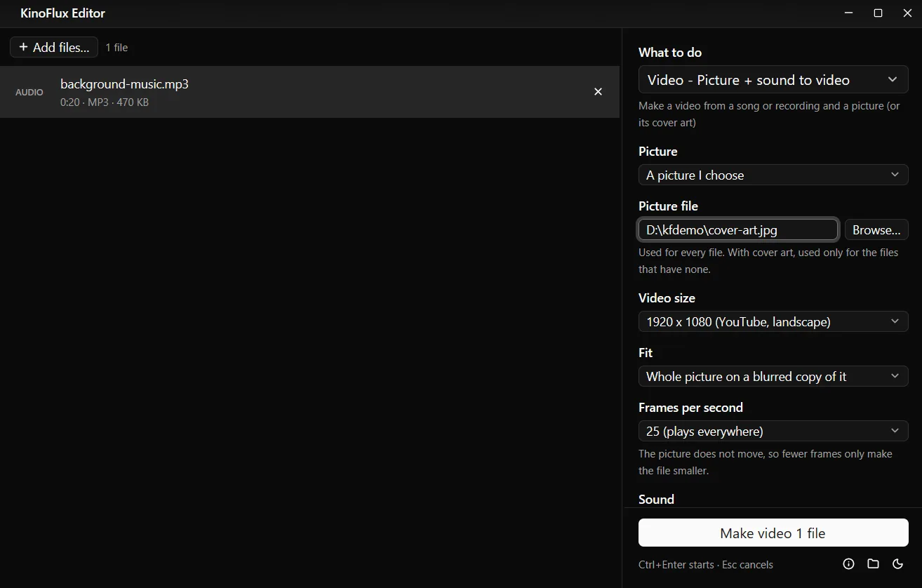Image resolution: width=922 pixels, height=588 pixels.
Task: Open the Frames per second dropdown
Action: point(773,432)
